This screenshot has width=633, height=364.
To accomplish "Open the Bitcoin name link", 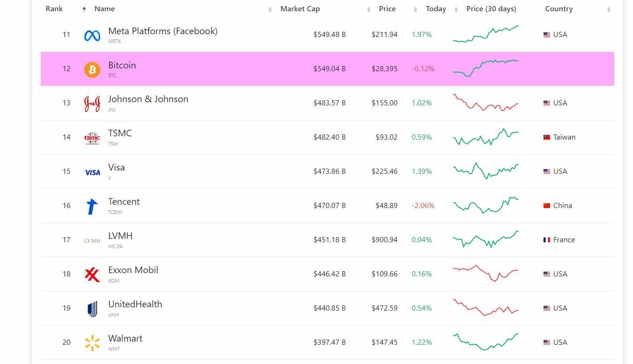I will pos(122,66).
